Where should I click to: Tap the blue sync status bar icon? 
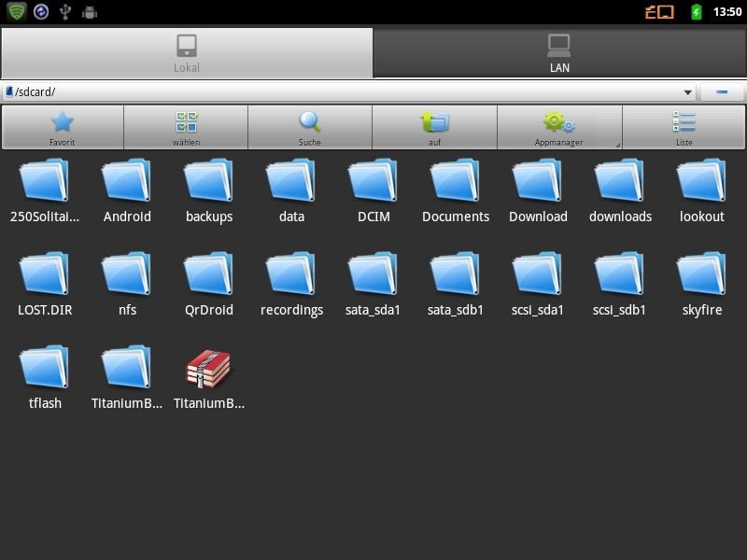point(41,11)
